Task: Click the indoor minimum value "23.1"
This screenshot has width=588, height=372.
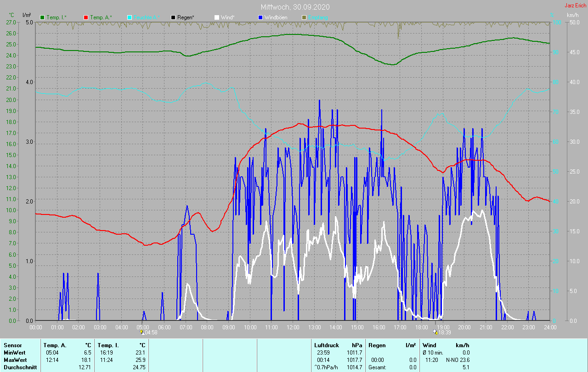Action: pyautogui.click(x=141, y=353)
